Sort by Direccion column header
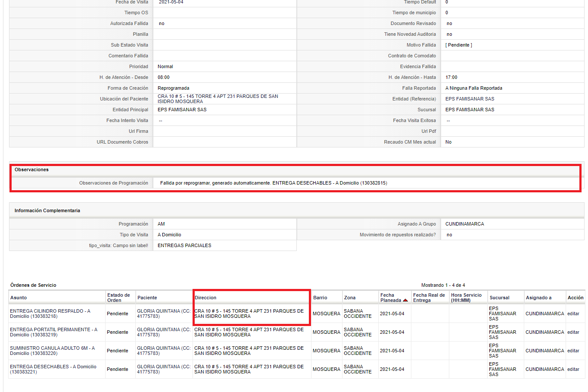 pos(205,298)
